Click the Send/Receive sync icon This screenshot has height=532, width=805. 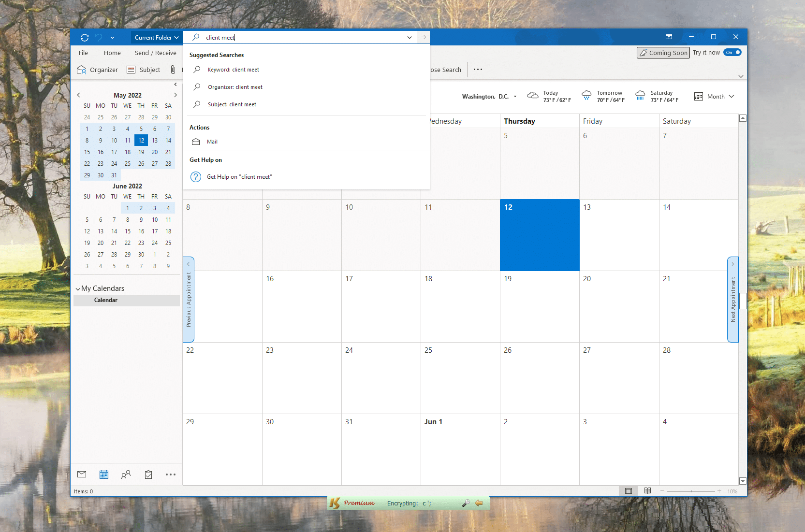pos(85,37)
